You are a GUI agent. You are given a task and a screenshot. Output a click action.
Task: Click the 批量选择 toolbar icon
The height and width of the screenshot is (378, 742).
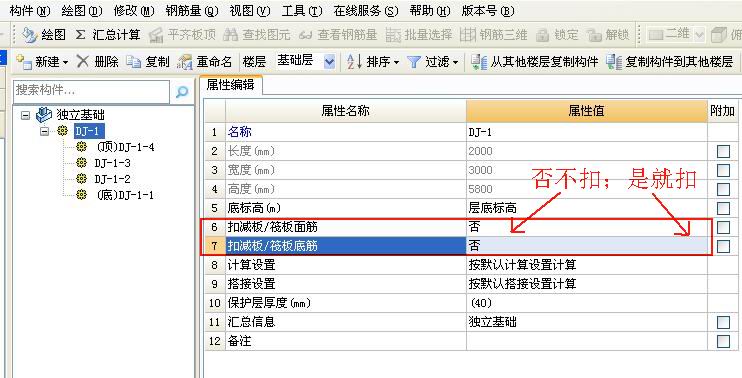(393, 35)
